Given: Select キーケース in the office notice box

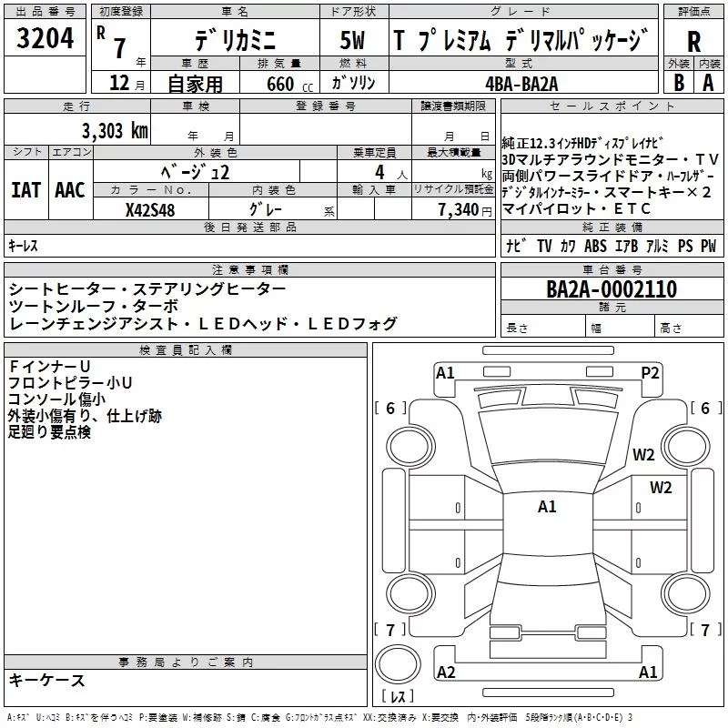Looking at the screenshot, I should [x=47, y=681].
